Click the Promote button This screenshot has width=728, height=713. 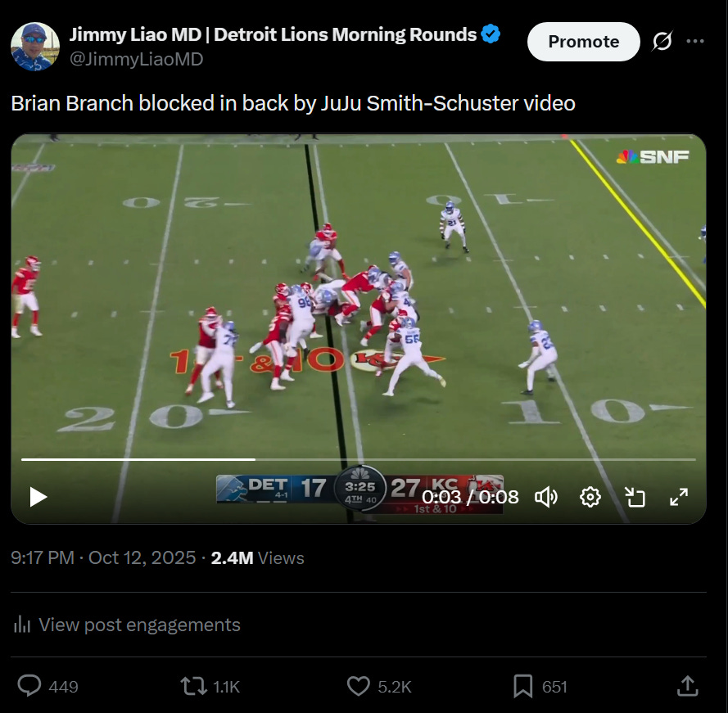point(583,41)
